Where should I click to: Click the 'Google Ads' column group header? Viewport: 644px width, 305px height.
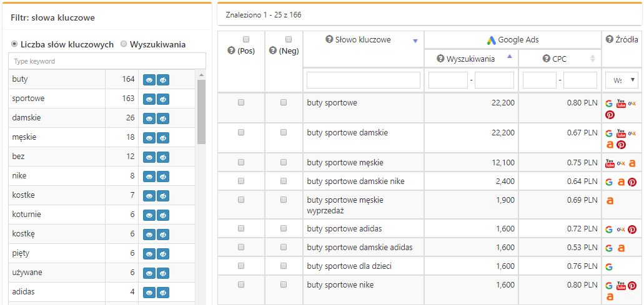[x=512, y=40]
